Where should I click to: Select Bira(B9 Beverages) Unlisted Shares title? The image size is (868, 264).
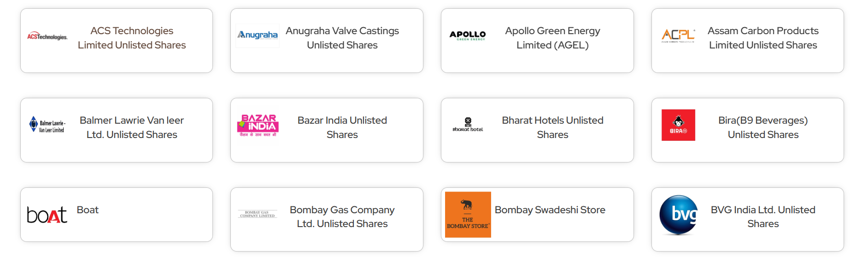[763, 127]
